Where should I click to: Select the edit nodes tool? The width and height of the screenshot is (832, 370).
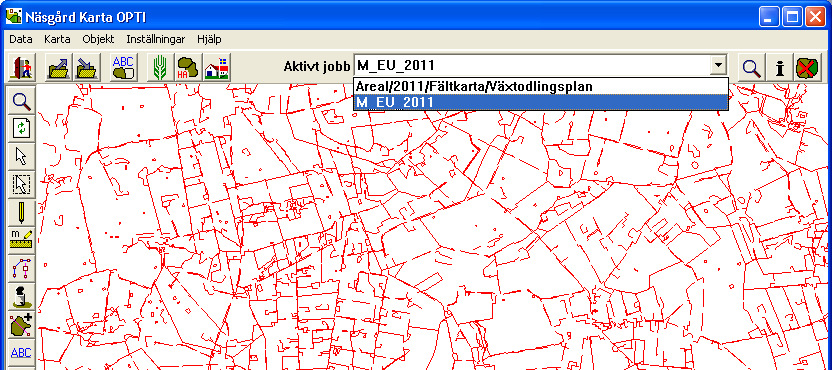[x=21, y=269]
